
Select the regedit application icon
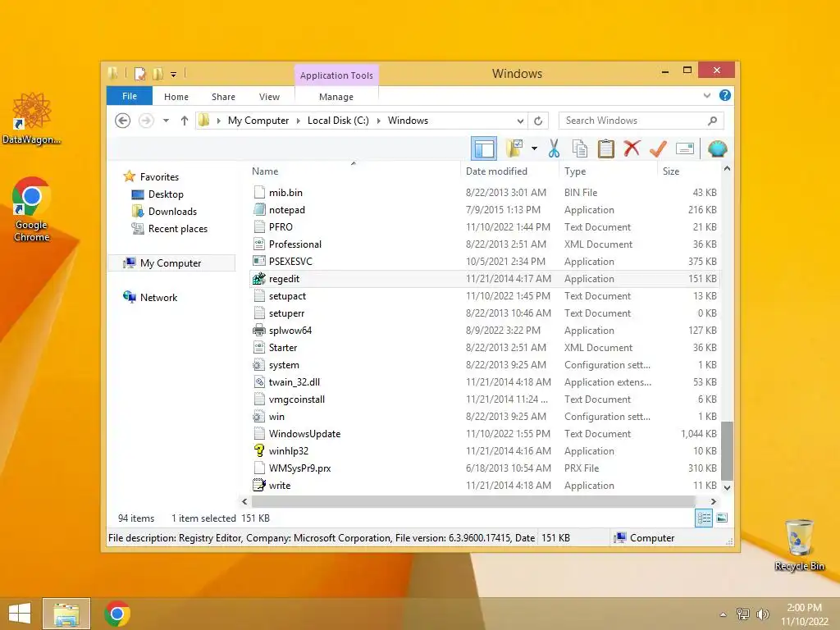258,279
